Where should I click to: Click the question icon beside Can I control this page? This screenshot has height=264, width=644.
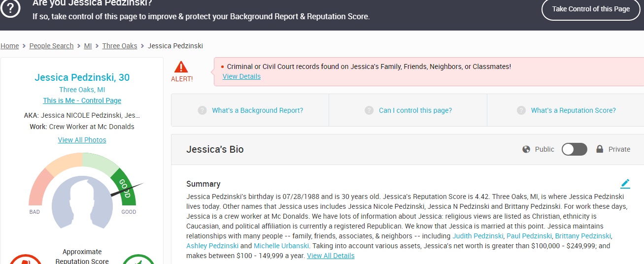click(369, 110)
